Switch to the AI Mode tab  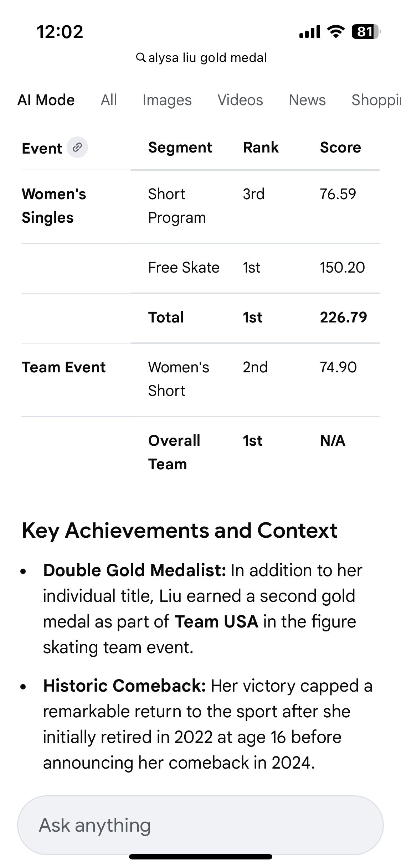click(x=46, y=100)
